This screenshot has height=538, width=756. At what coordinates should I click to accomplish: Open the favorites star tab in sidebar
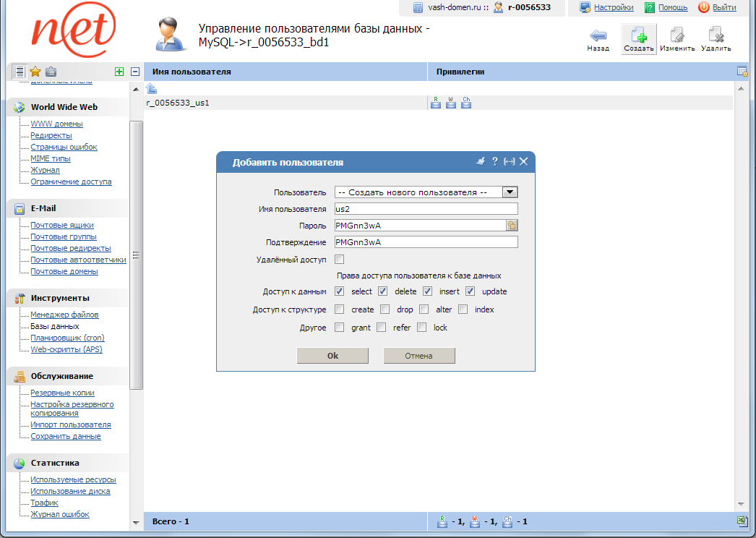click(x=35, y=72)
